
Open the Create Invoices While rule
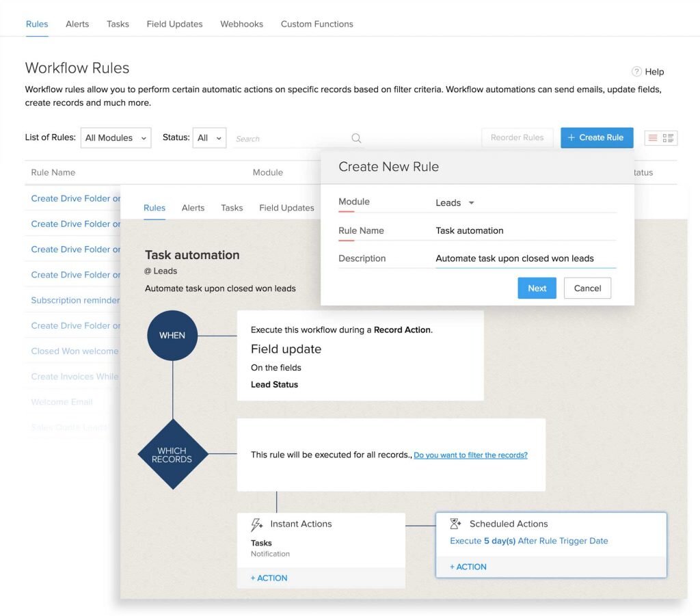75,377
